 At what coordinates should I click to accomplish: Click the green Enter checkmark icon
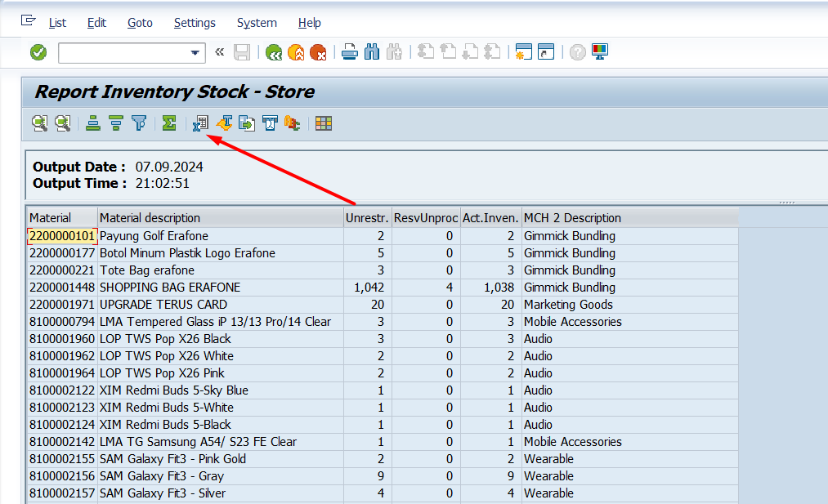pos(38,52)
